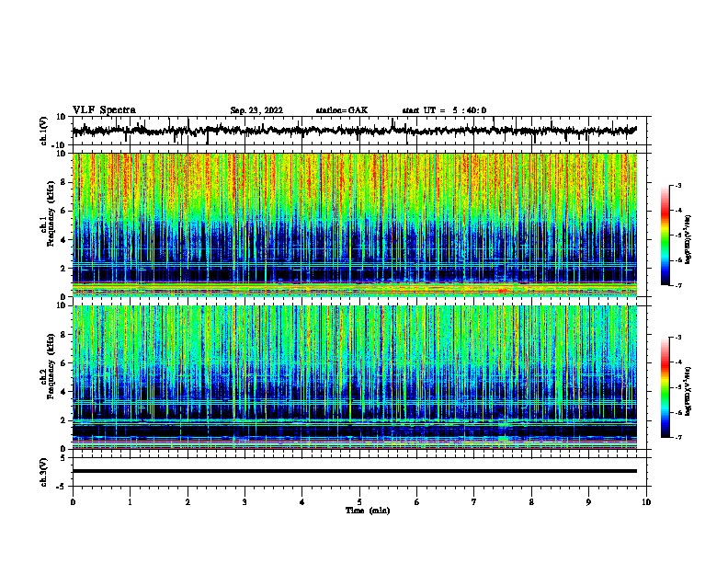Viewport: 728px width, 563px height.
Task: Click the time axis tick label "10"
Action: click(x=646, y=502)
